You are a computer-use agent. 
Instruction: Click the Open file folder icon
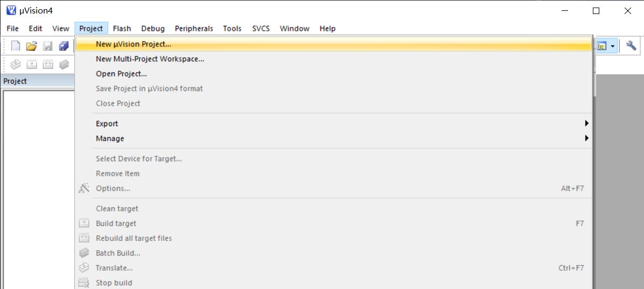(x=32, y=46)
